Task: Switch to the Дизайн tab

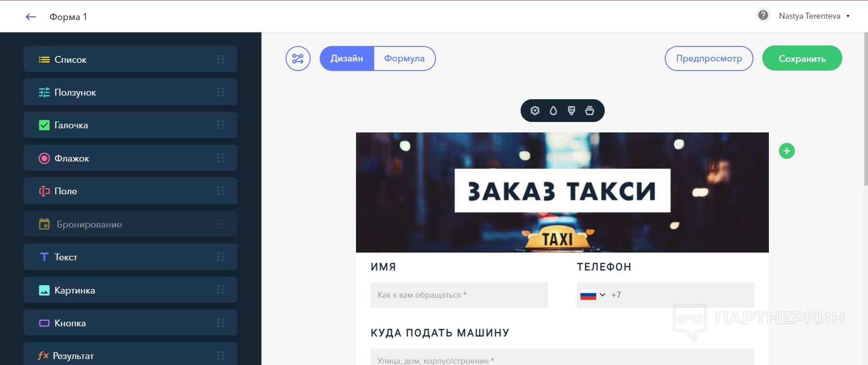Action: tap(347, 59)
